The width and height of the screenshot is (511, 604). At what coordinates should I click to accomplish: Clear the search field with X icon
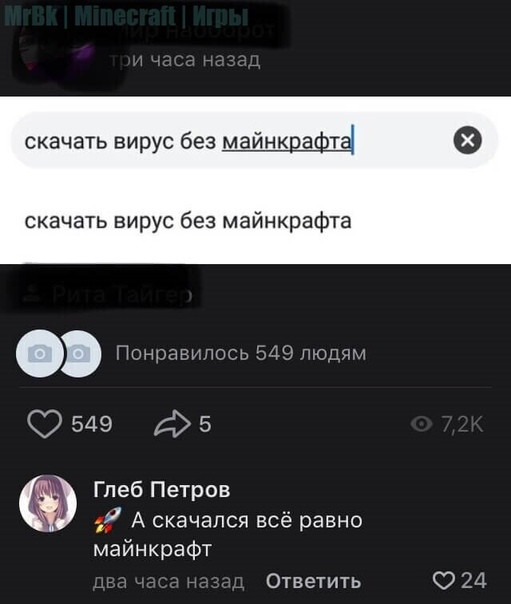tap(467, 140)
